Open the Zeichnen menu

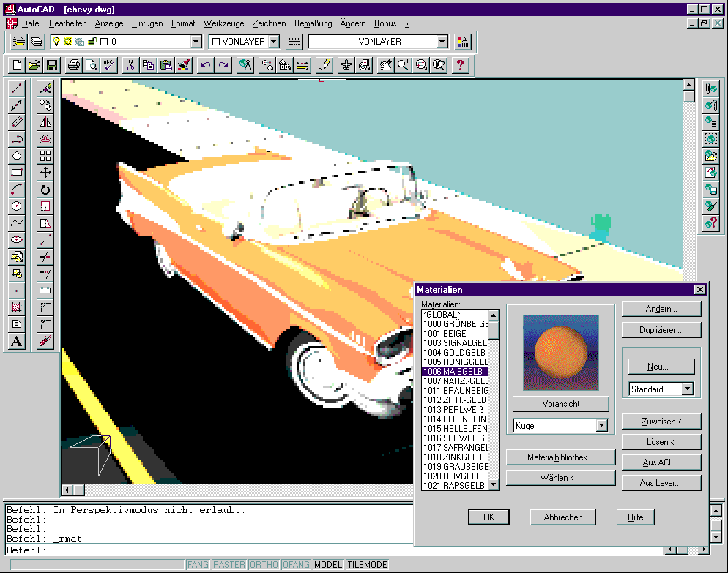(x=269, y=23)
